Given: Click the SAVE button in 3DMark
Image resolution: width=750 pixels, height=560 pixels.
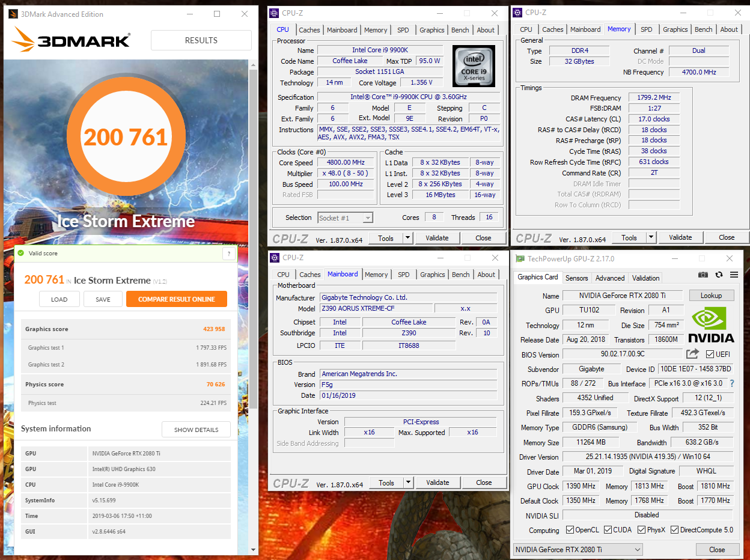Looking at the screenshot, I should pyautogui.click(x=103, y=299).
